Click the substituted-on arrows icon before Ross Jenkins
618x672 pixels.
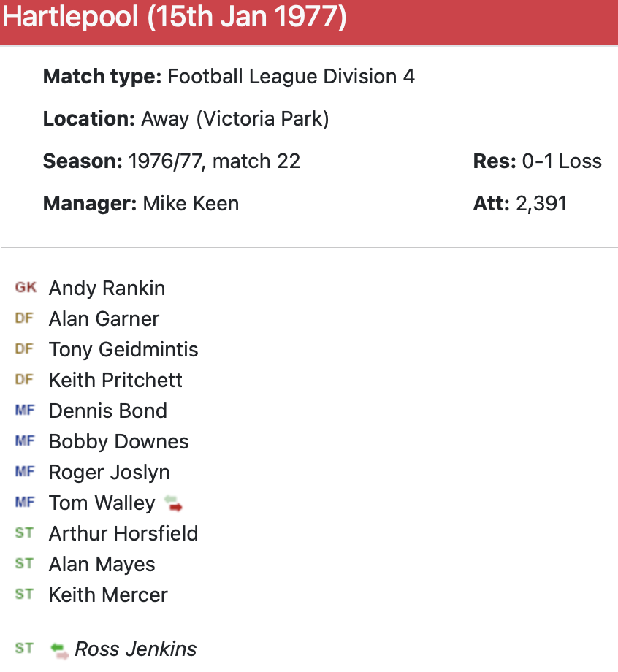click(x=59, y=649)
